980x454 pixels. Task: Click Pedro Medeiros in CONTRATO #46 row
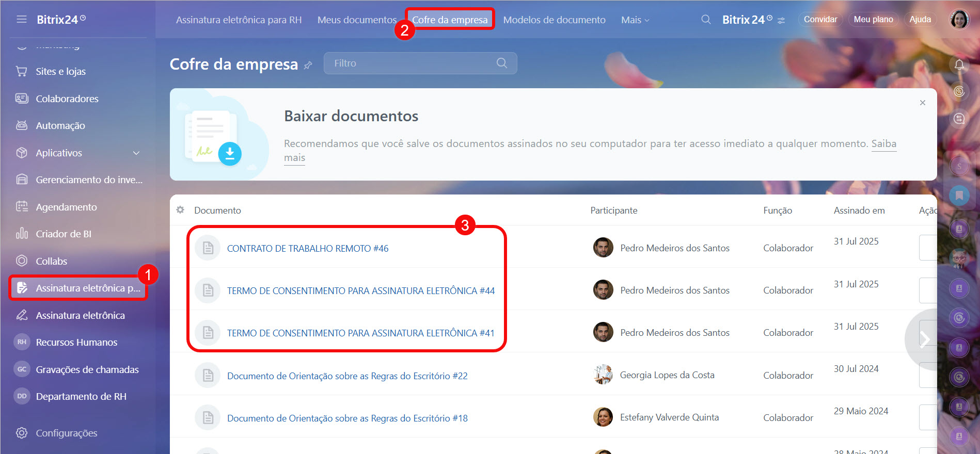pyautogui.click(x=675, y=248)
